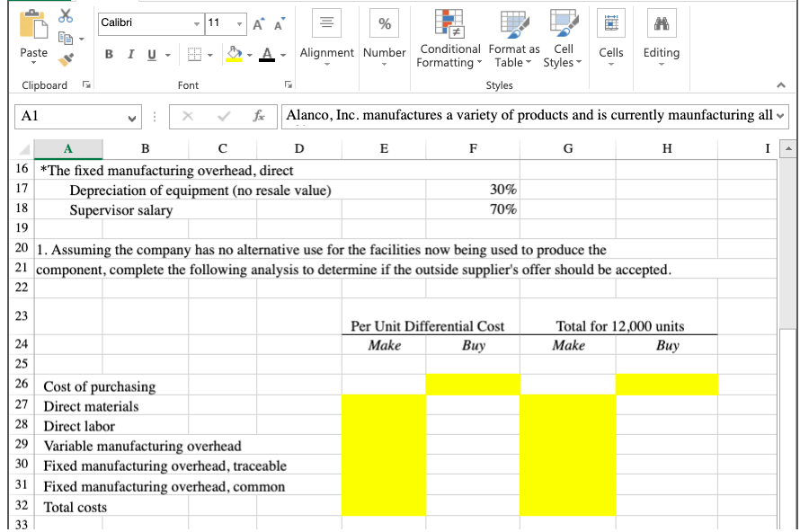Screen dimensions: 809x532
Task: Open Conditional Formatting
Action: tap(450, 22)
